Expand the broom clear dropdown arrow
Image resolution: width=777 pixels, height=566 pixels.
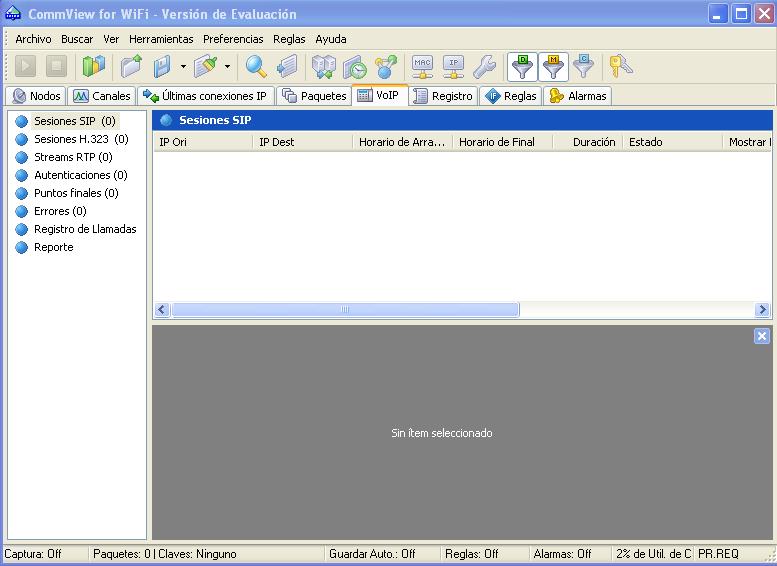(x=227, y=66)
